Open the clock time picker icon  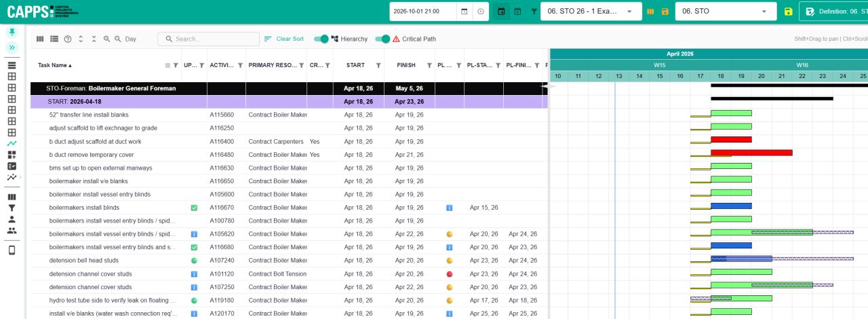click(x=481, y=12)
